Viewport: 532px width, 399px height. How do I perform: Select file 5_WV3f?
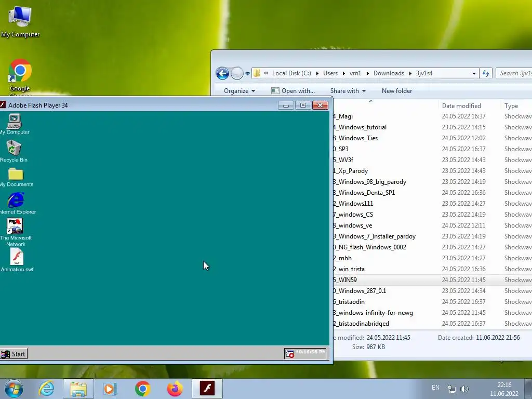(343, 160)
